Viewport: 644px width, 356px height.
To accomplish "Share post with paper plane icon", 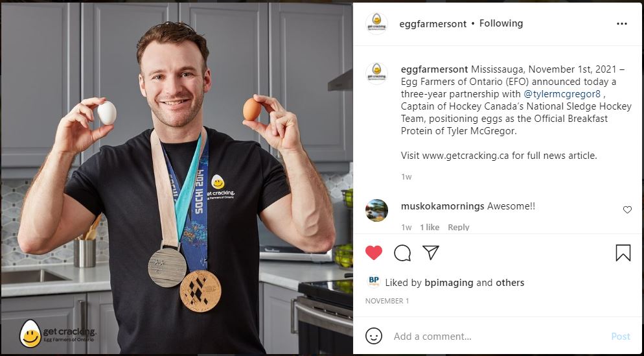I will click(x=431, y=252).
